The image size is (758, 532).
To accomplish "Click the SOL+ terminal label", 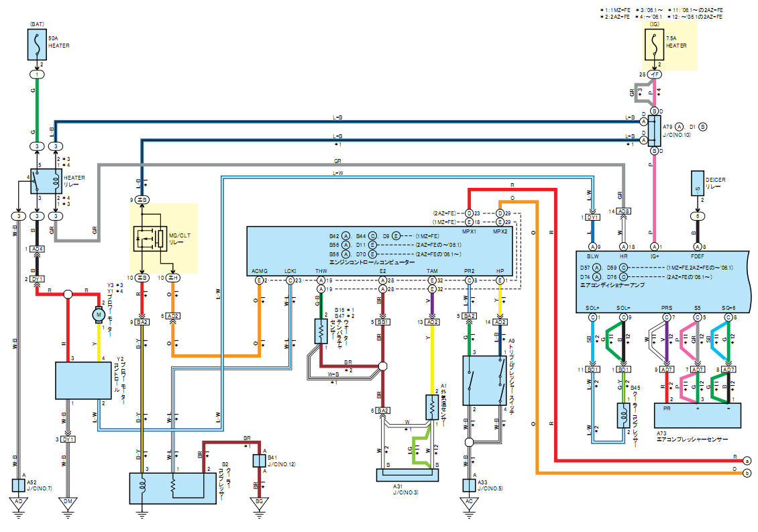I will click(592, 307).
